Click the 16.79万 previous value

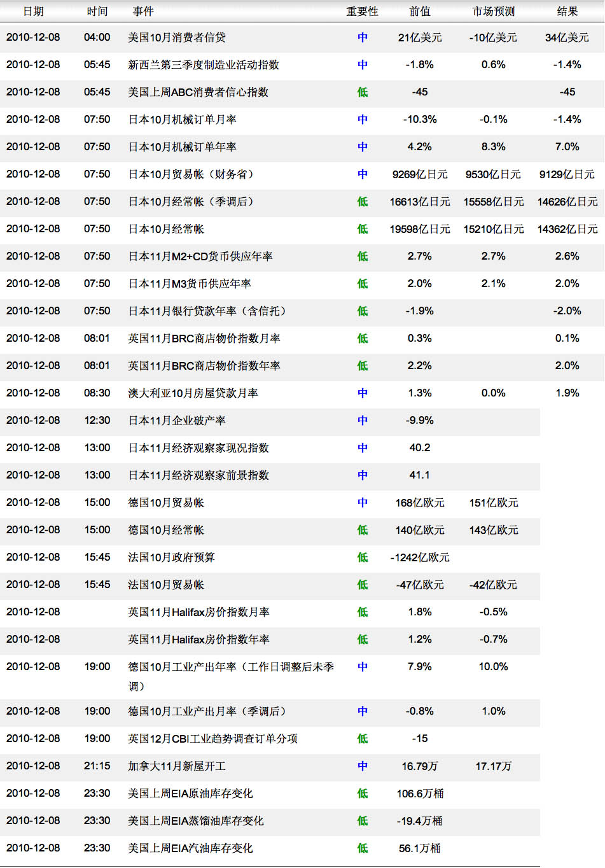[420, 766]
